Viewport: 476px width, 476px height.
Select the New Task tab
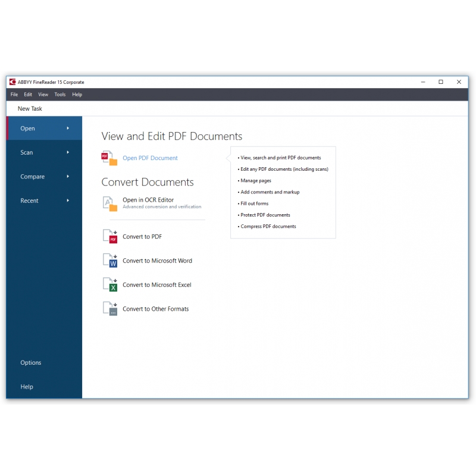30,109
